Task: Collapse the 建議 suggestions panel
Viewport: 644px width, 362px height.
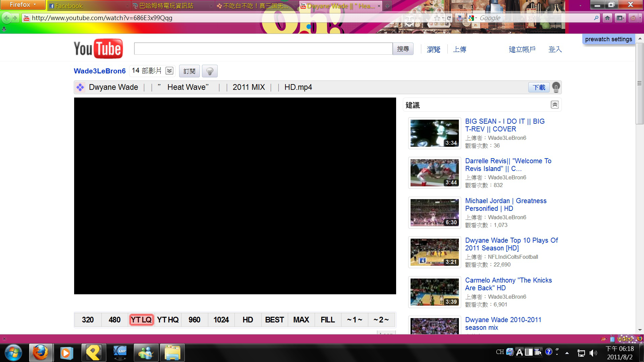Action: tap(554, 105)
